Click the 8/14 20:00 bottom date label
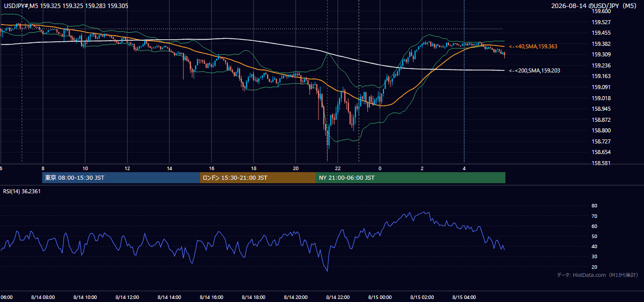 296,297
